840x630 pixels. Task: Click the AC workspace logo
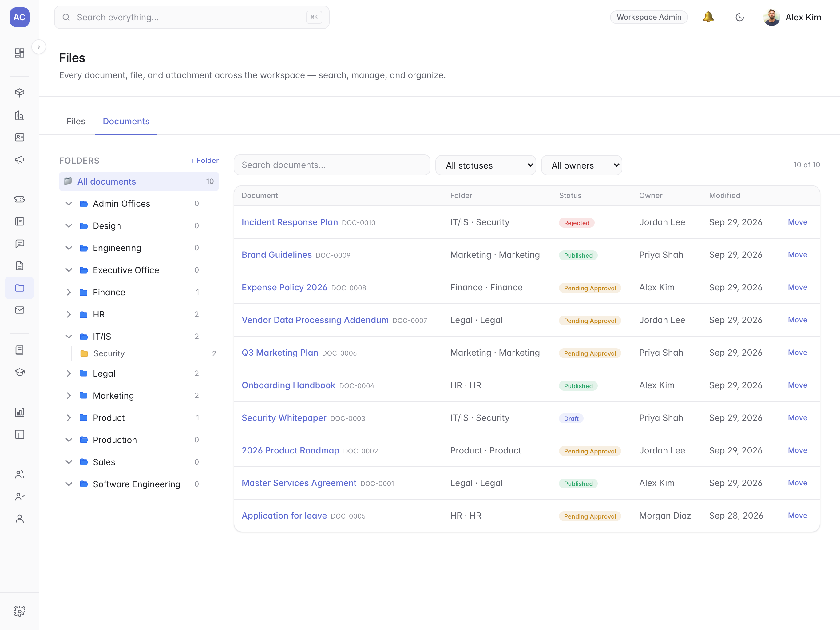[x=19, y=17]
